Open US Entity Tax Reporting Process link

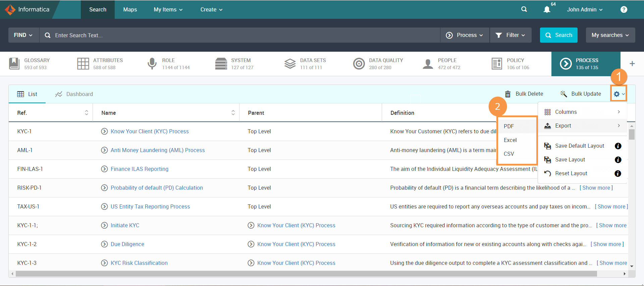click(150, 206)
